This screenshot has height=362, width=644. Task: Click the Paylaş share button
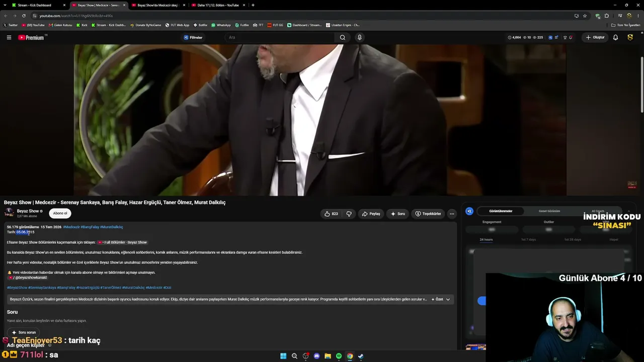click(371, 214)
